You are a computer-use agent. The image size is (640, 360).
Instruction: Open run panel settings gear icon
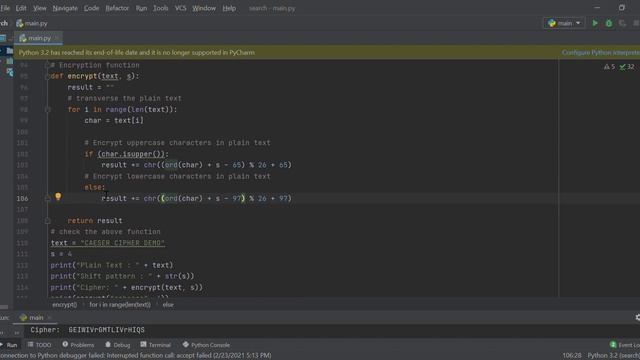pos(638,318)
